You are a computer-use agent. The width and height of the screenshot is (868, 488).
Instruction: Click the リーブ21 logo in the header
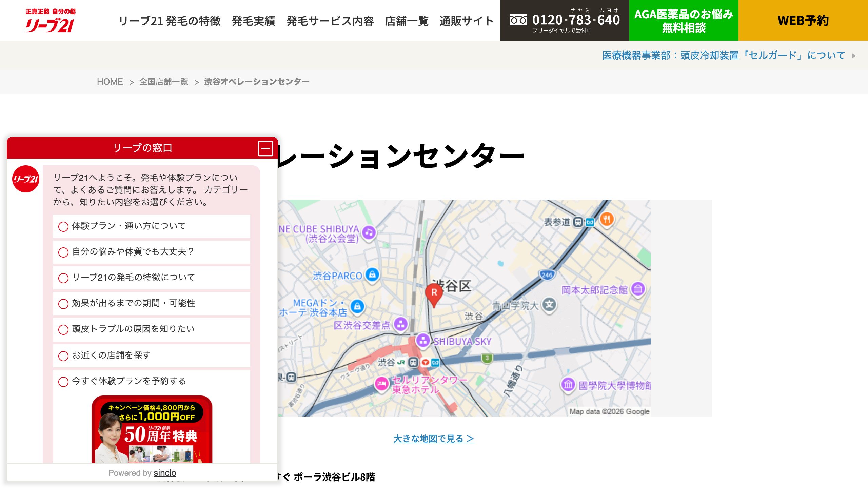[51, 21]
